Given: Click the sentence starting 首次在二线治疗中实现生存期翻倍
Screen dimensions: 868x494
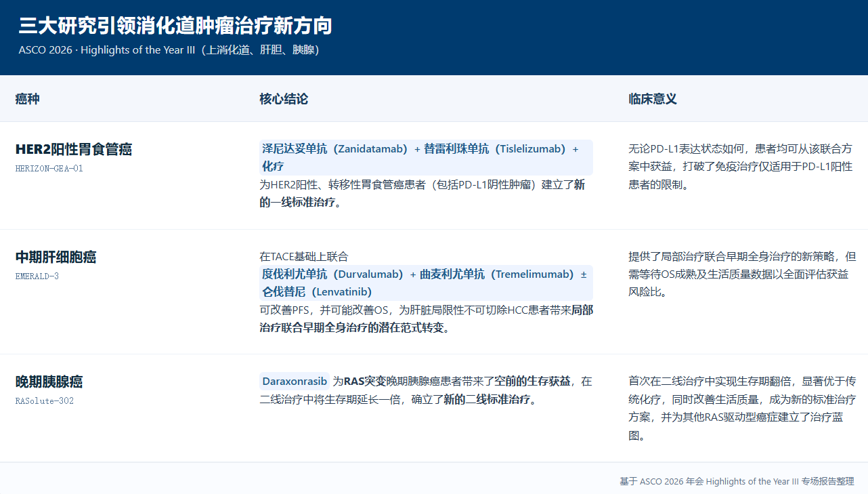Looking at the screenshot, I should (742, 409).
